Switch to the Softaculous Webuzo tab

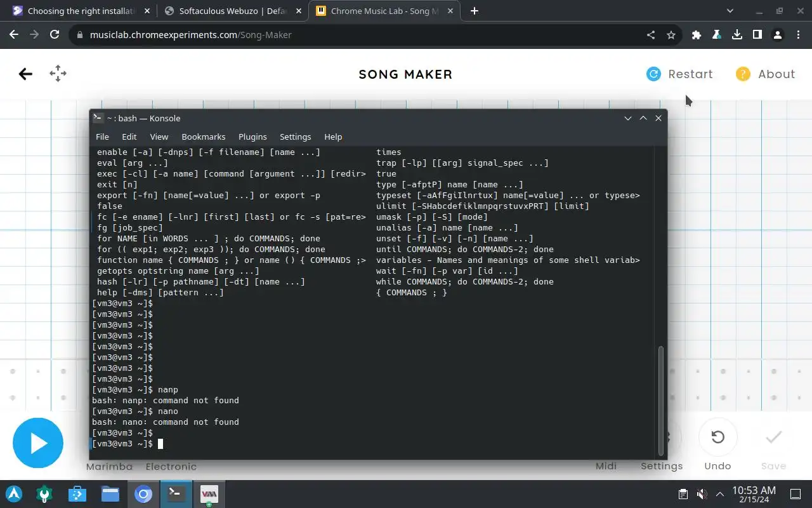click(x=232, y=11)
